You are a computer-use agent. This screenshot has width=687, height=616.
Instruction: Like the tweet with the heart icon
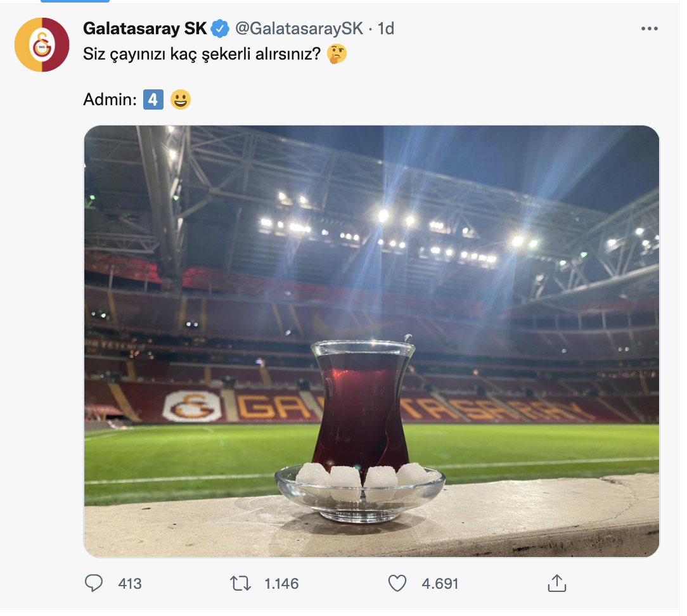tap(397, 583)
